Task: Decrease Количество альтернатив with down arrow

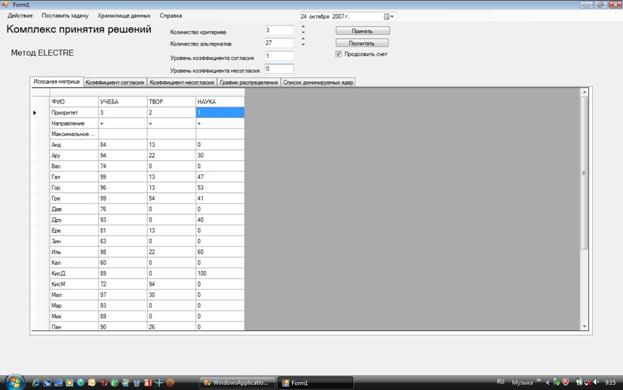Action: coord(303,44)
